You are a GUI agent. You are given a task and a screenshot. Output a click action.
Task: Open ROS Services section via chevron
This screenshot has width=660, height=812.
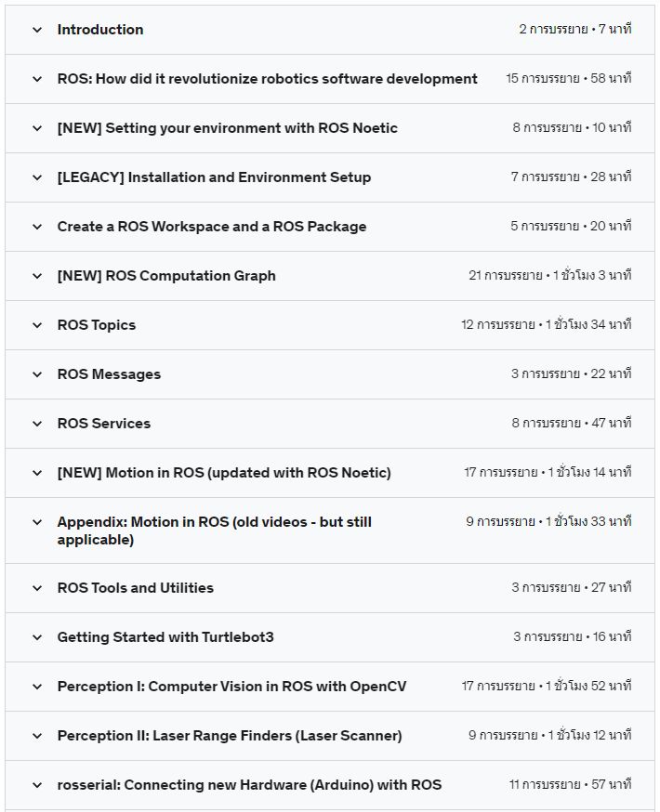tap(37, 424)
